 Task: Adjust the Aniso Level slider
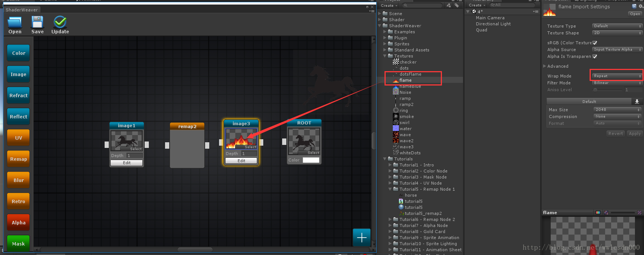click(x=607, y=90)
